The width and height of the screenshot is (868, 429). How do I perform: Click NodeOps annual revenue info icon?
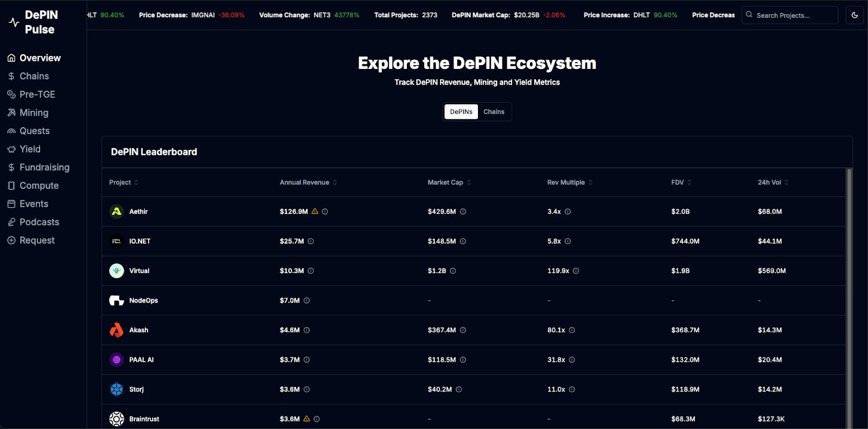(307, 300)
